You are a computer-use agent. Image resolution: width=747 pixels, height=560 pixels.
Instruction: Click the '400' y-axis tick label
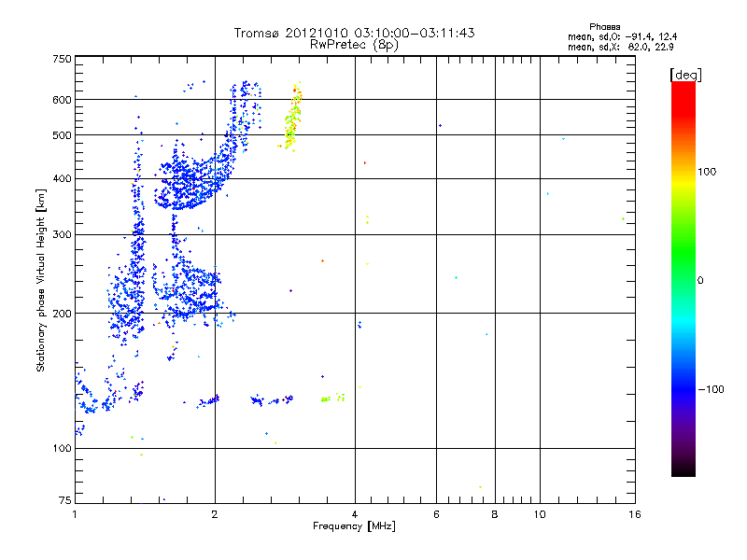[x=62, y=179]
